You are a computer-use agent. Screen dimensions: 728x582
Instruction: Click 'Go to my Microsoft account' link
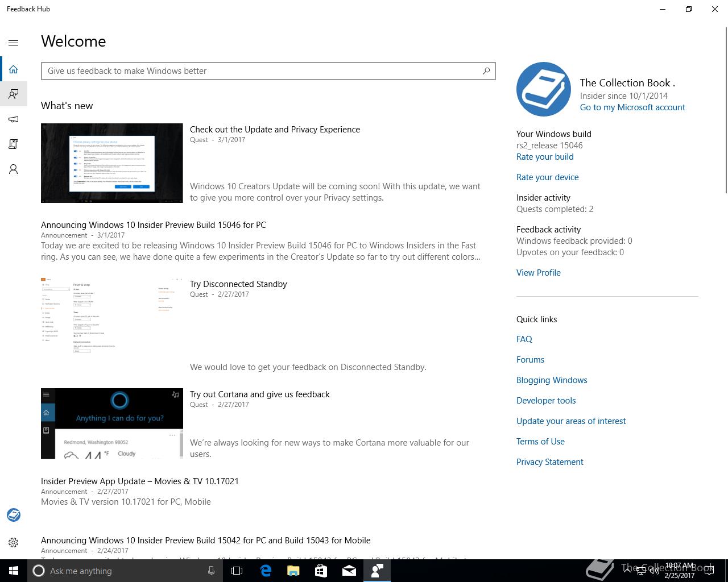[632, 107]
